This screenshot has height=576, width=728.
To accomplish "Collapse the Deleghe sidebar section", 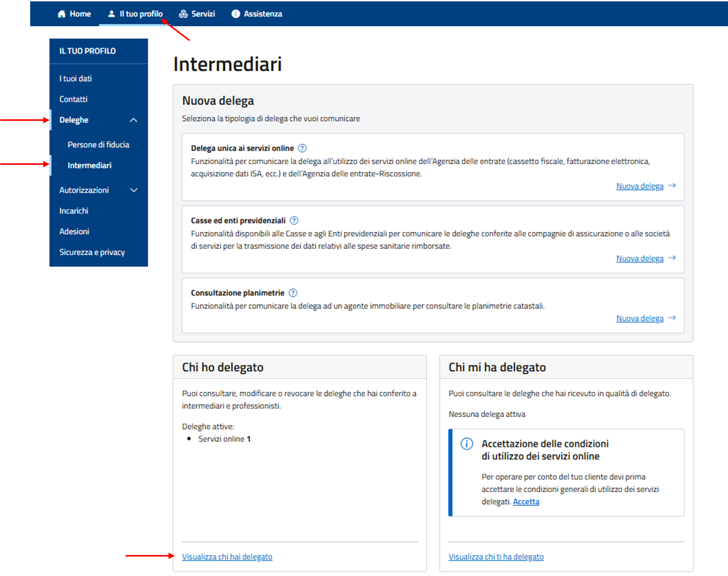I will (x=134, y=120).
